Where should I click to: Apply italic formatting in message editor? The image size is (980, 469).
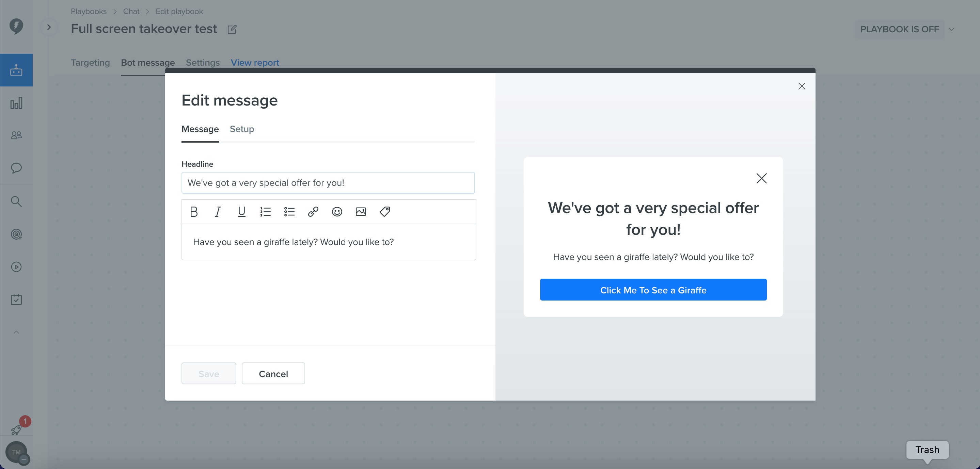click(218, 211)
